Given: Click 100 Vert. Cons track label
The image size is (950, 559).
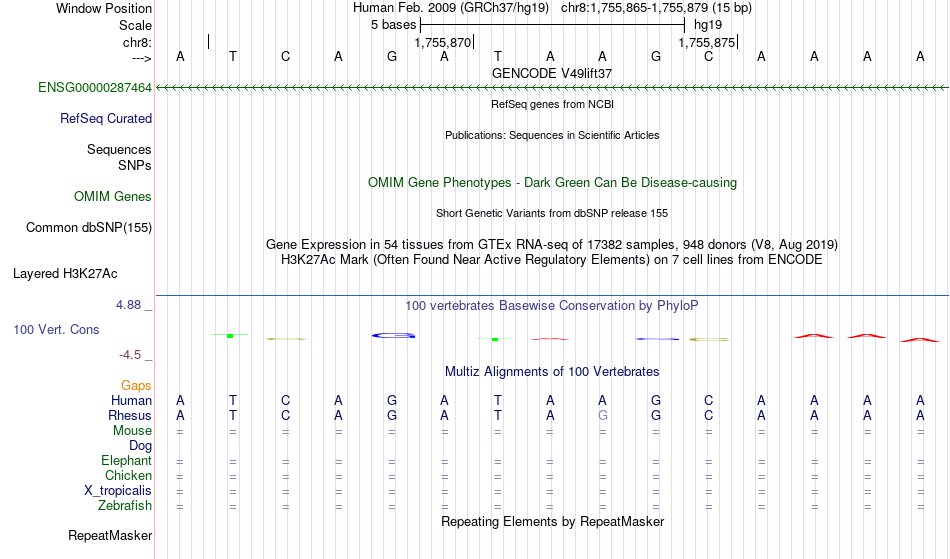Looking at the screenshot, I should [x=56, y=329].
